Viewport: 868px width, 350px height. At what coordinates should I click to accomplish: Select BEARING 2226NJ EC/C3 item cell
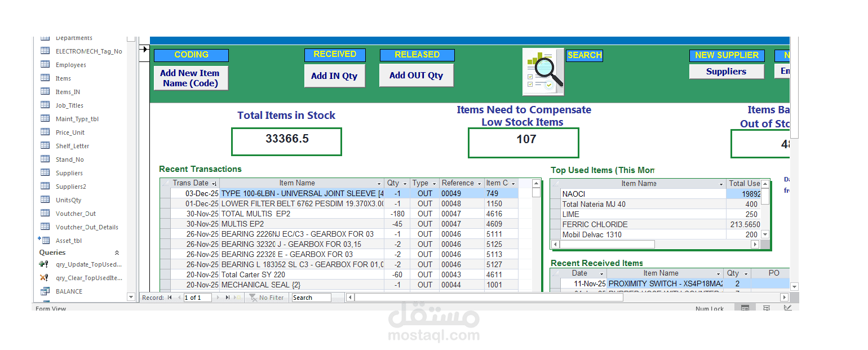click(302, 234)
